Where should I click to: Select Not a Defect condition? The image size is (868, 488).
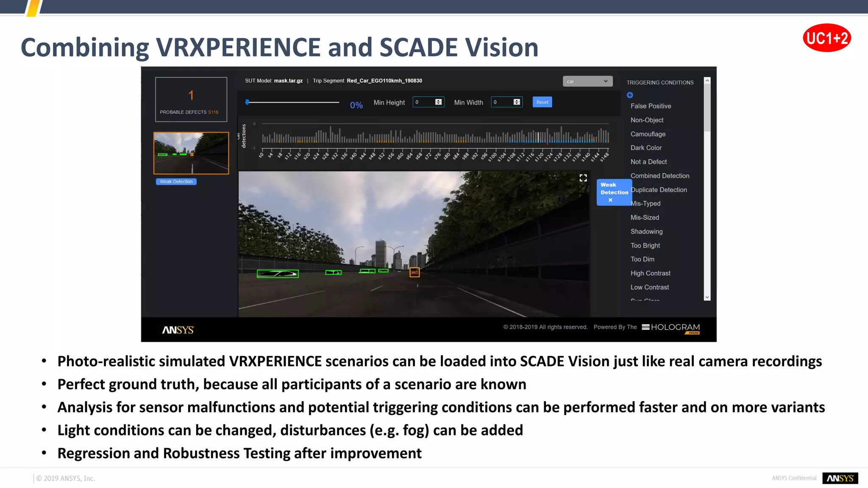[648, 162]
